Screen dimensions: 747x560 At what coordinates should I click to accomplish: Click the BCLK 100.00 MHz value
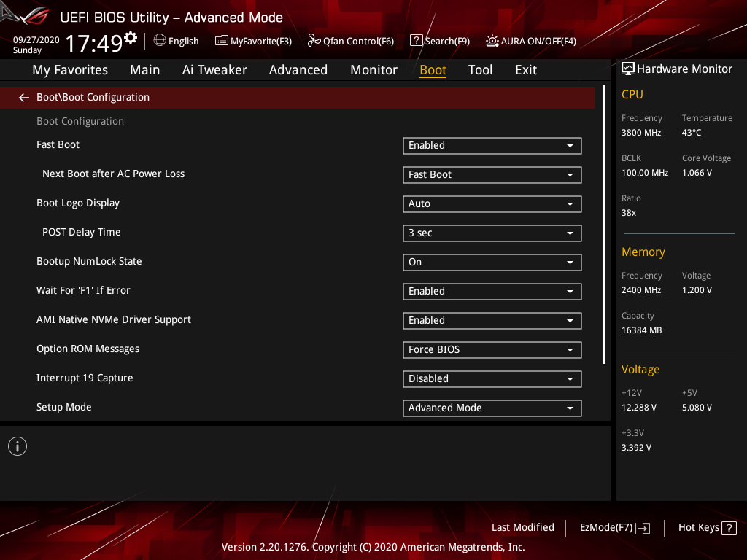pyautogui.click(x=645, y=172)
